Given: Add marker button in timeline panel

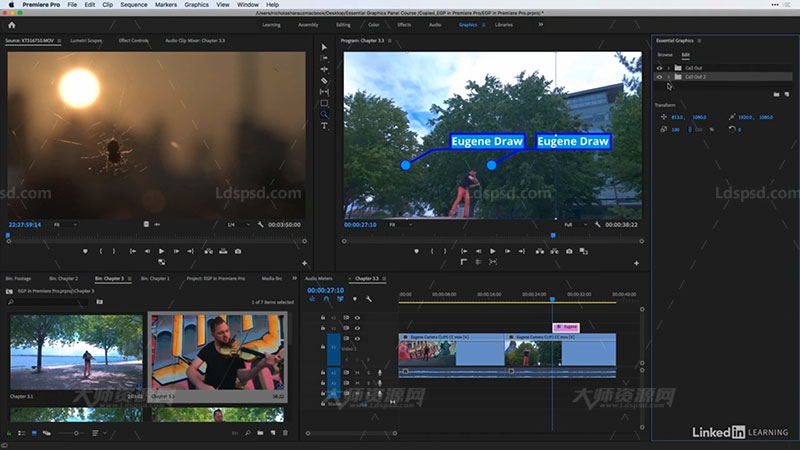Looking at the screenshot, I should (x=355, y=299).
